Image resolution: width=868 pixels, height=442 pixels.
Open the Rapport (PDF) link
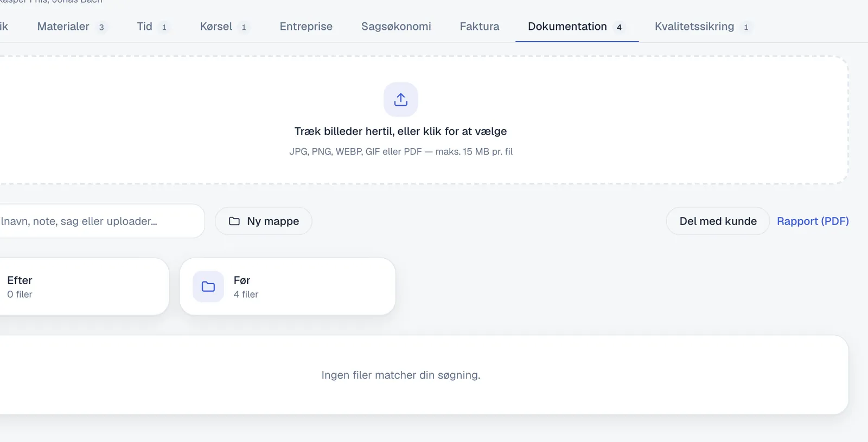[x=813, y=221]
